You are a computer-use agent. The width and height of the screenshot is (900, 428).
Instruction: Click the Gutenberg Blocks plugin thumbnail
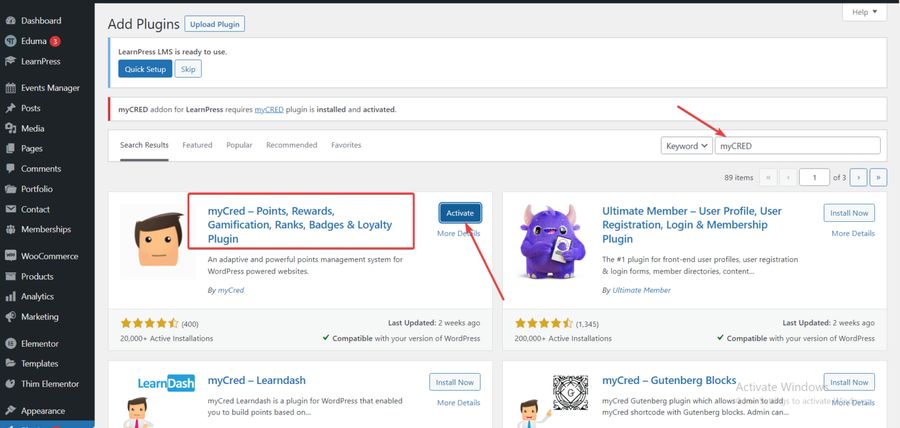[x=553, y=400]
